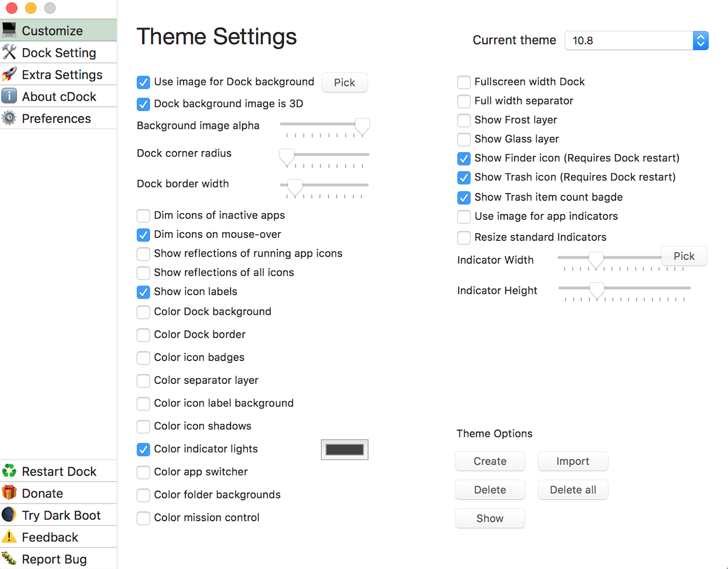Select the Customize sidebar item
The image size is (728, 569).
click(x=58, y=30)
